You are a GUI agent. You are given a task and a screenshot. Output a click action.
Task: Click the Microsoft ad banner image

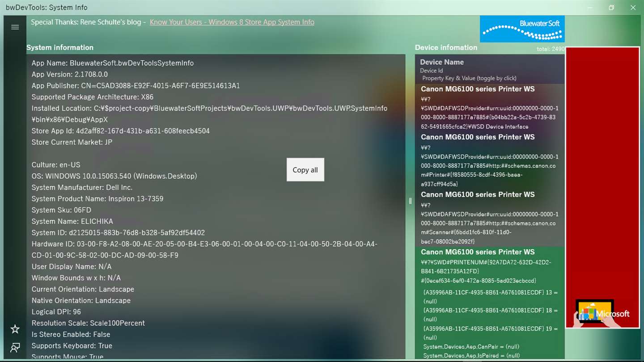pyautogui.click(x=603, y=188)
